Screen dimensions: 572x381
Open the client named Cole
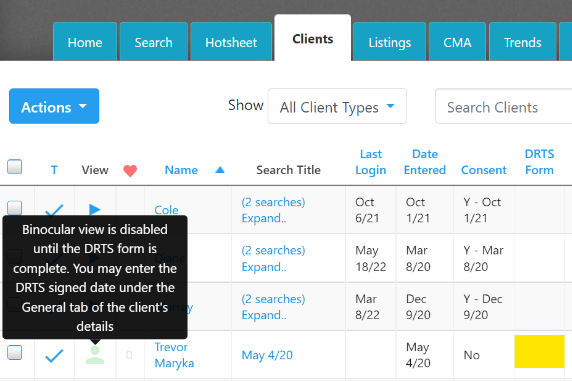tap(166, 210)
